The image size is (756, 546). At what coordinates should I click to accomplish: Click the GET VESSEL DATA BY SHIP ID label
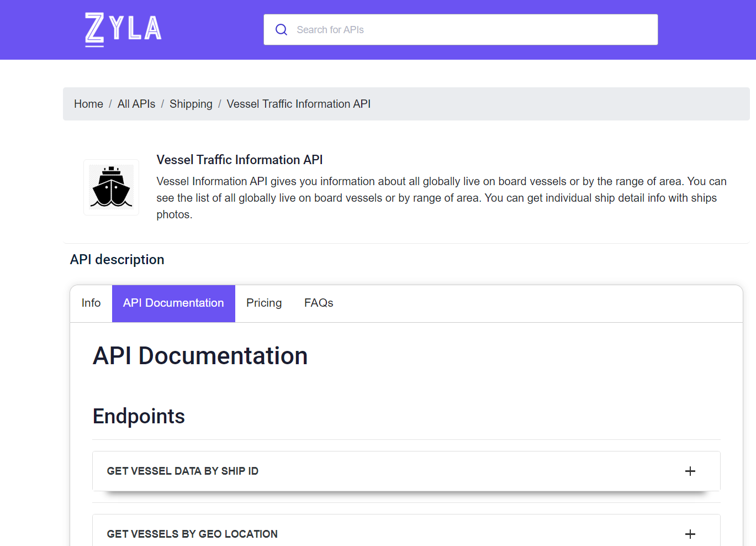tap(183, 471)
